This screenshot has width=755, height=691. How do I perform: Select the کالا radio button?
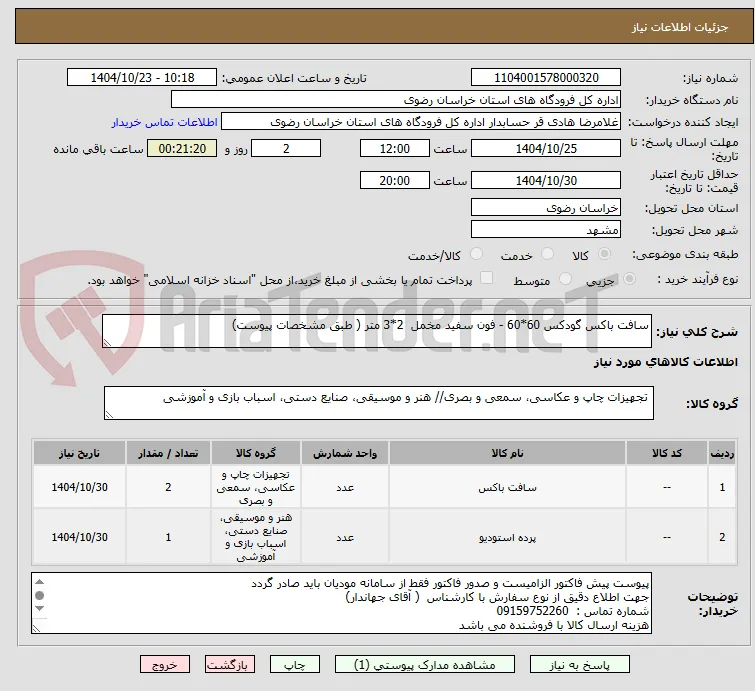pos(604,254)
